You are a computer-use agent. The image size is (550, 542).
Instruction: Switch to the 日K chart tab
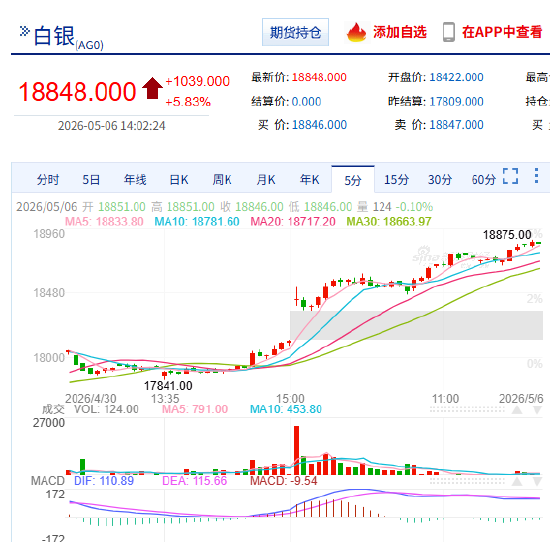179,180
